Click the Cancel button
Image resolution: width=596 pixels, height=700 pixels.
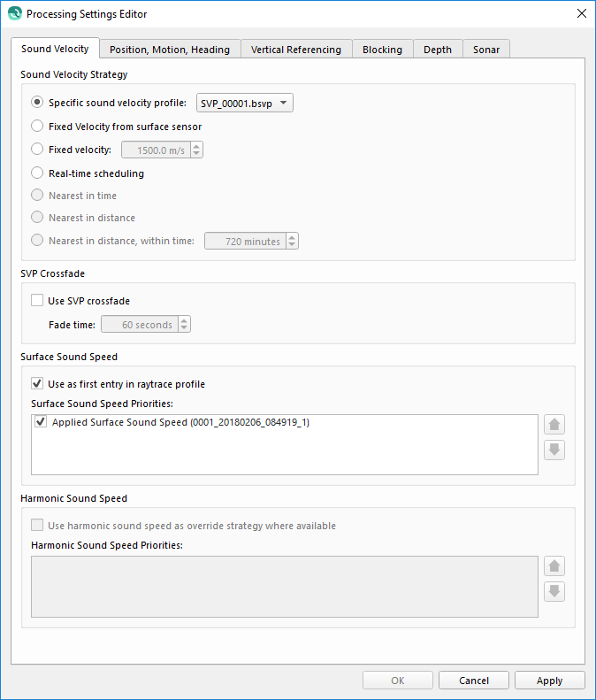[474, 681]
